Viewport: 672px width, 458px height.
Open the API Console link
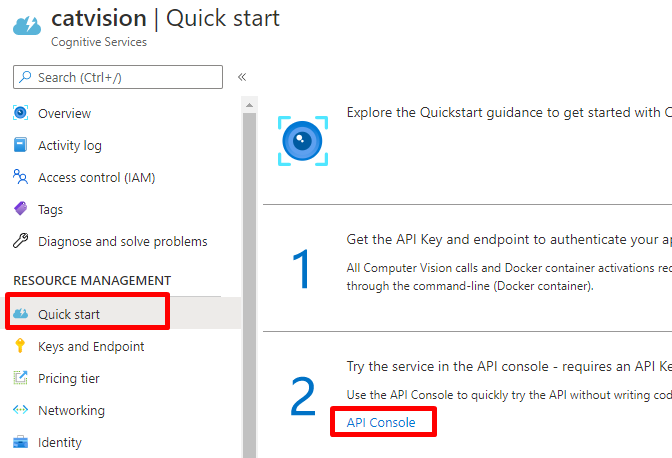pyautogui.click(x=380, y=423)
